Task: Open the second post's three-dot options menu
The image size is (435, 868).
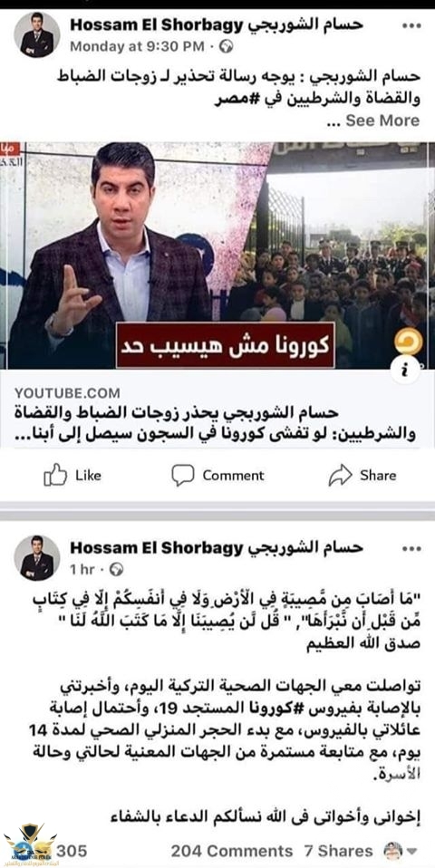Action: coord(411,549)
